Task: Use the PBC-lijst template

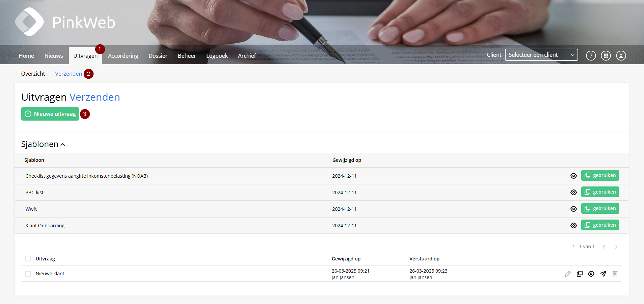Action: pos(600,192)
